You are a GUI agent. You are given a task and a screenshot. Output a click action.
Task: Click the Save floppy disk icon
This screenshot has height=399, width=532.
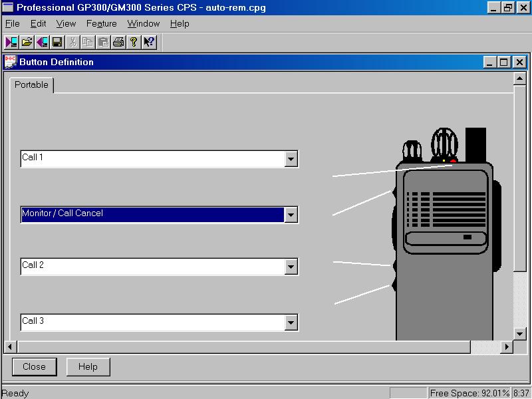58,43
